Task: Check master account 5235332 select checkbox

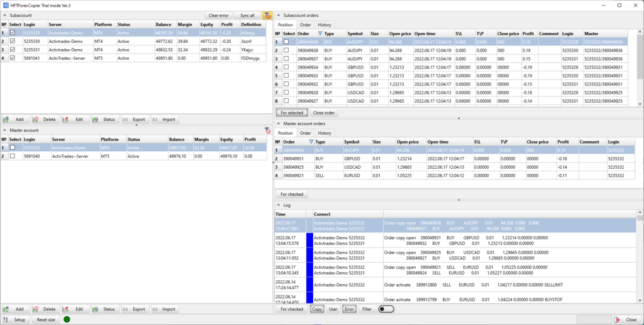Action: (13, 147)
